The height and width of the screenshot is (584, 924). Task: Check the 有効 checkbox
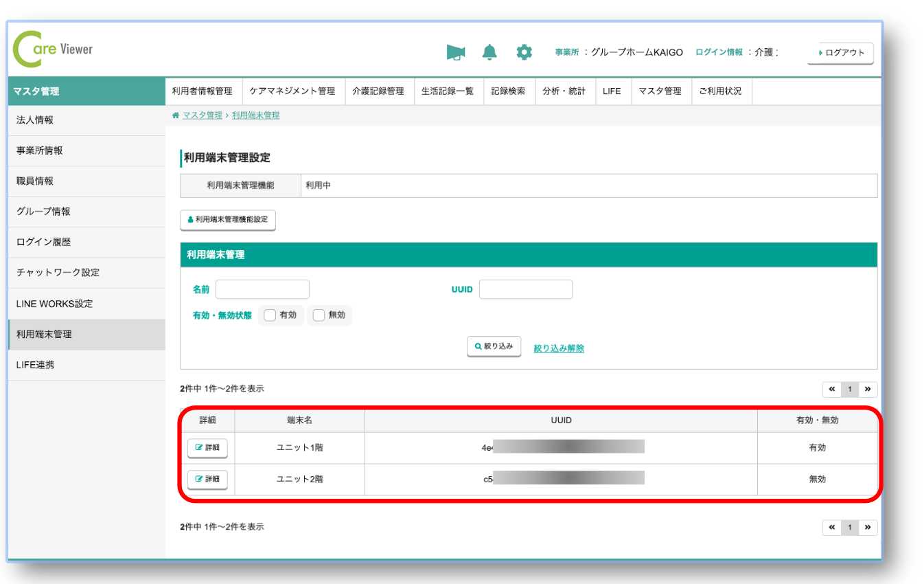coord(270,315)
